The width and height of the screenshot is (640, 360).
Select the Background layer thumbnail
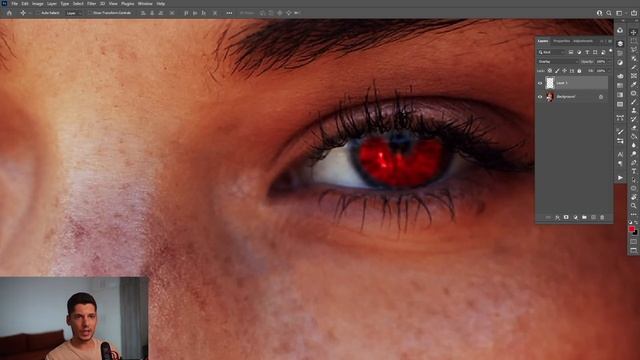coord(550,97)
